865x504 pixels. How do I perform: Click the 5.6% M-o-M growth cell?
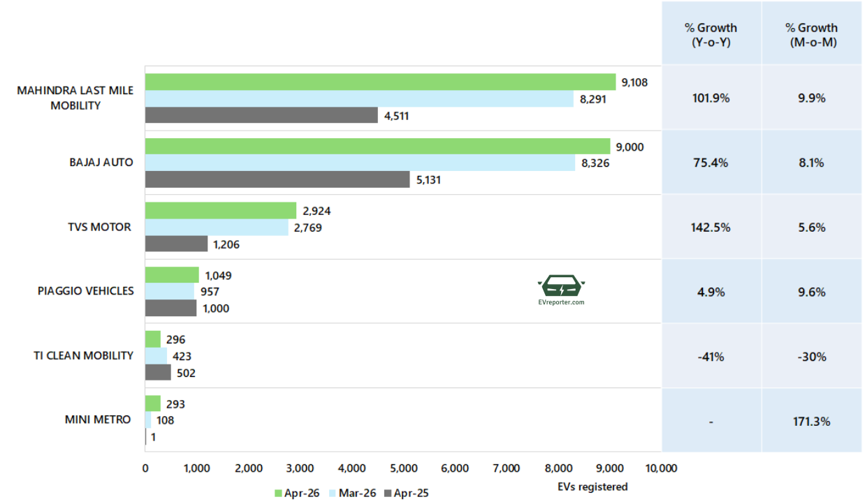tap(812, 227)
